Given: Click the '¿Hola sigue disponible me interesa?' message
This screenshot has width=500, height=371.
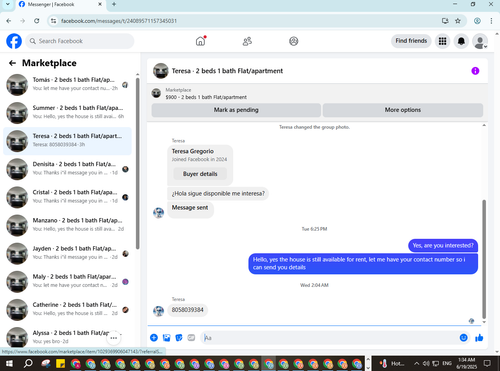Looking at the screenshot, I should [x=218, y=194].
